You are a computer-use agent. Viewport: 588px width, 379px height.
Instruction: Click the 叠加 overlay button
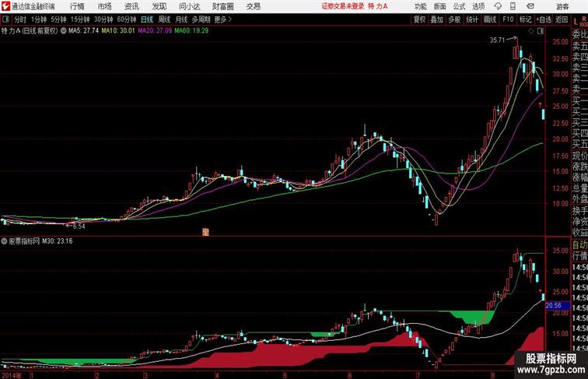(x=437, y=19)
